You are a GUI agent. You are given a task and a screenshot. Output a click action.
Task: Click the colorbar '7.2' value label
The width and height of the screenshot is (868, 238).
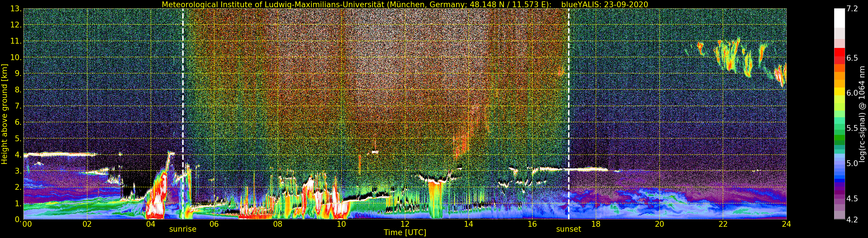(x=852, y=9)
